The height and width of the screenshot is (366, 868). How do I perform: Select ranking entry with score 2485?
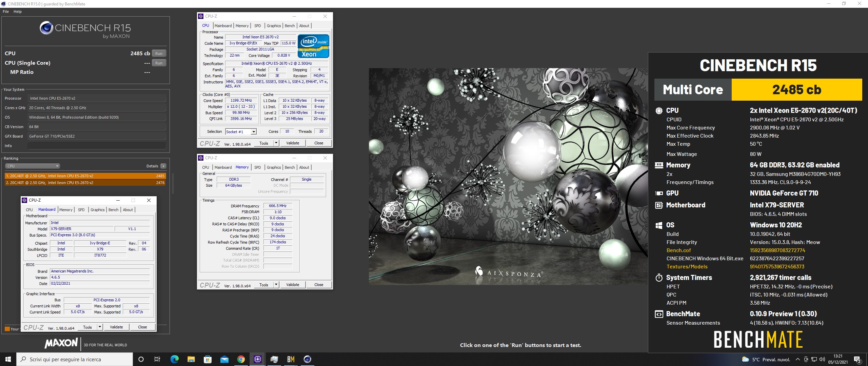(85, 176)
